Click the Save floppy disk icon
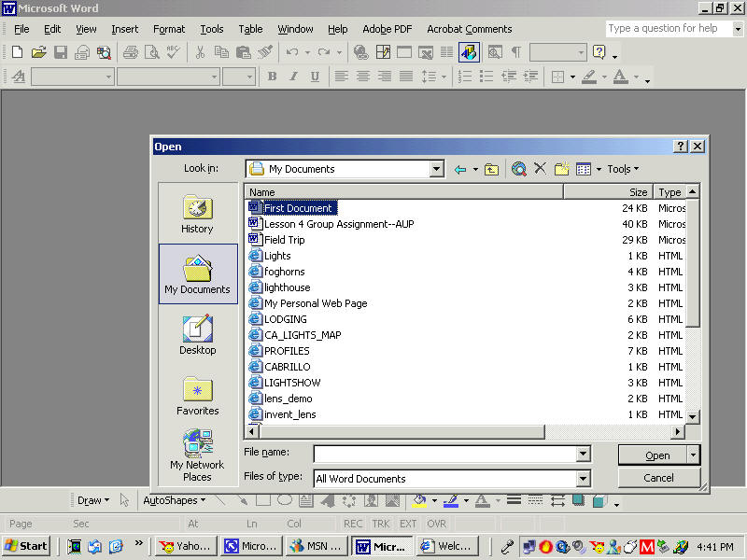Screen dimensions: 747x560 [61, 52]
